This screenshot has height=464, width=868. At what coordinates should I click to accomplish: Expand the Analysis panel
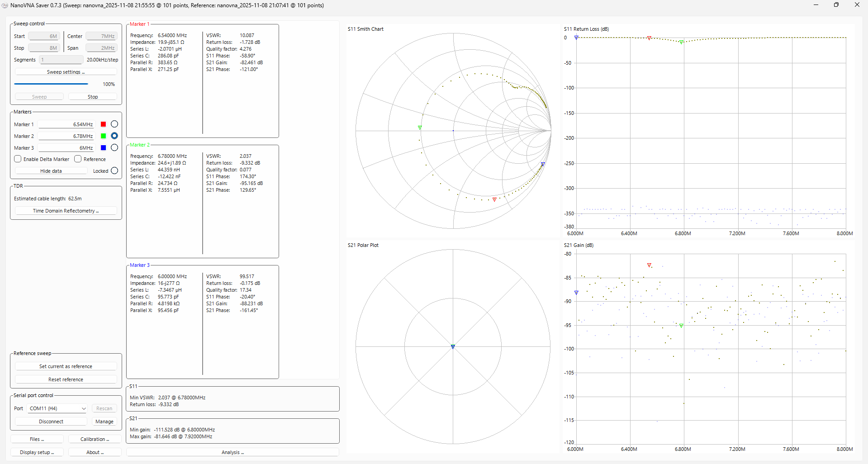coord(232,452)
